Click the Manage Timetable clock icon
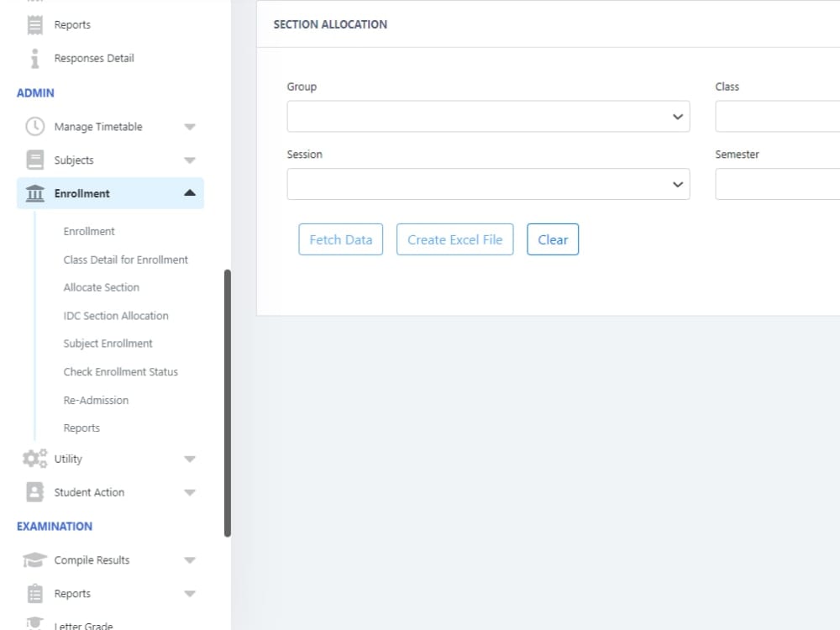The image size is (840, 630). (34, 126)
